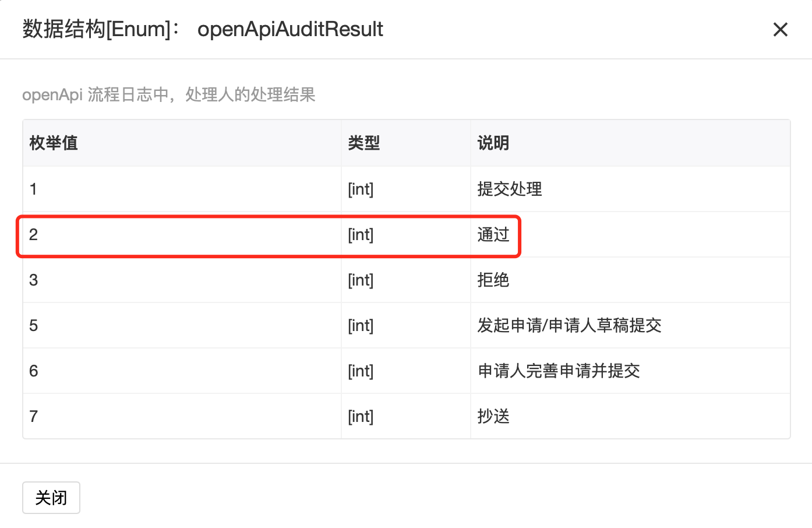Screen dimensions: 812x528
Task: Select 申请人完善申请并提交 description
Action: pos(559,371)
